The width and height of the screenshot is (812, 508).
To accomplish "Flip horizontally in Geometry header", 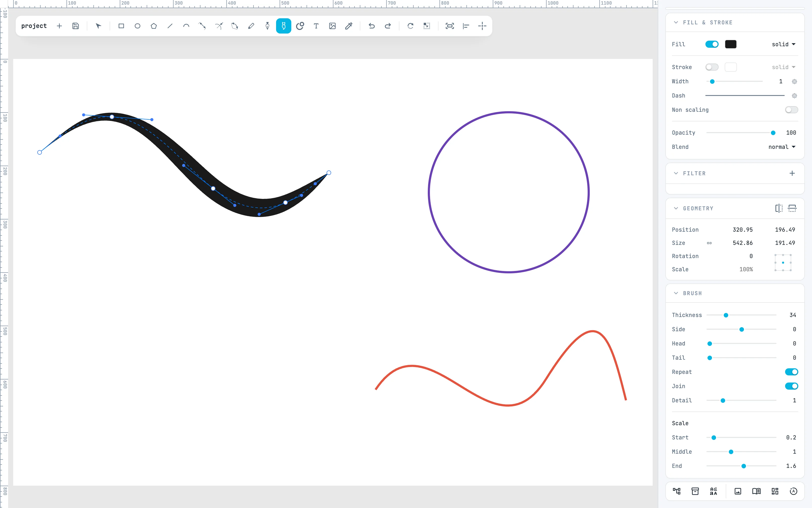I will pyautogui.click(x=779, y=208).
